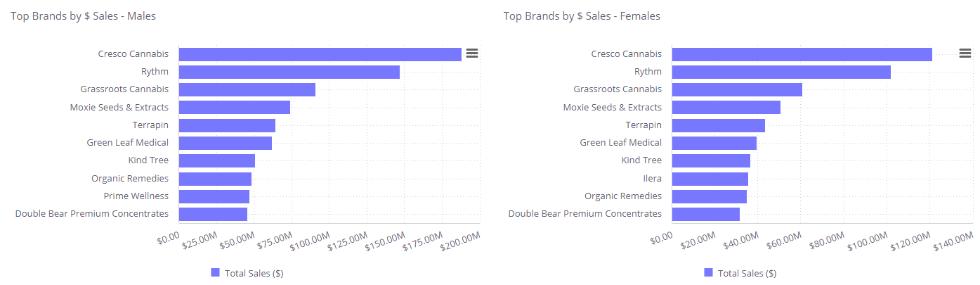This screenshot has width=980, height=285.
Task: Select Moxie Seeds & Extracts bar for Females
Action: [x=726, y=107]
